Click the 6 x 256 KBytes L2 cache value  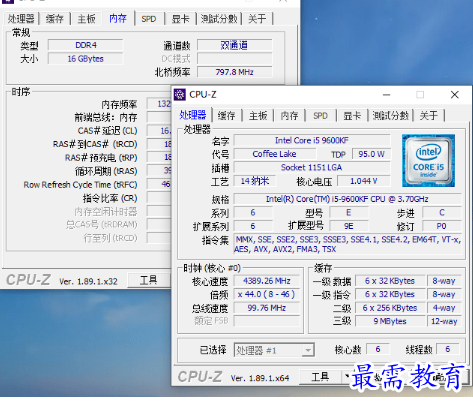[x=390, y=308]
